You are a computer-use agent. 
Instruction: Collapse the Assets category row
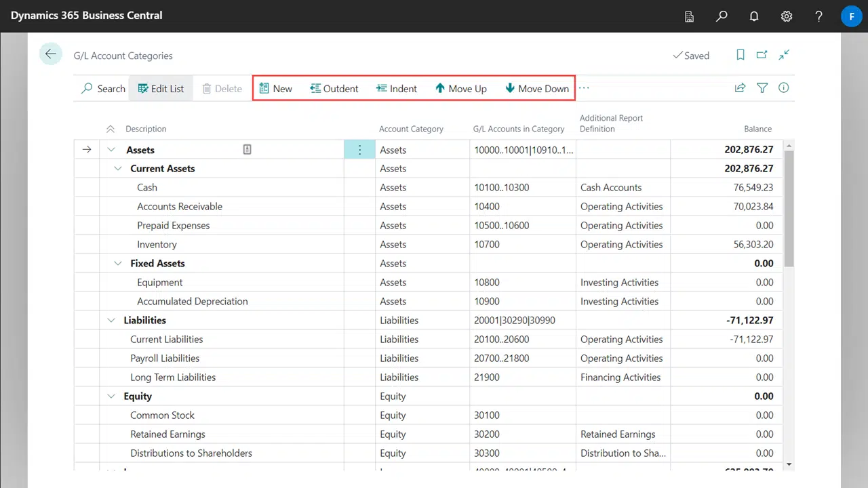[x=111, y=150]
